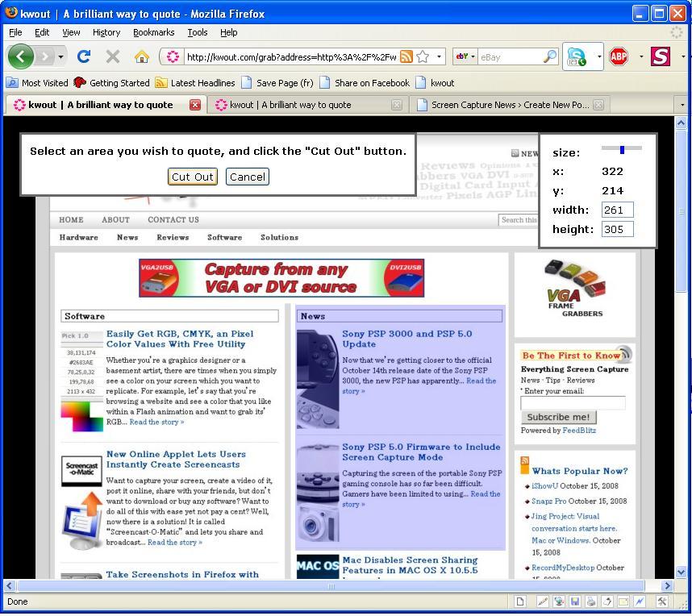Open the list all tabs dropdown
Screen dimensions: 692x616
[682, 105]
